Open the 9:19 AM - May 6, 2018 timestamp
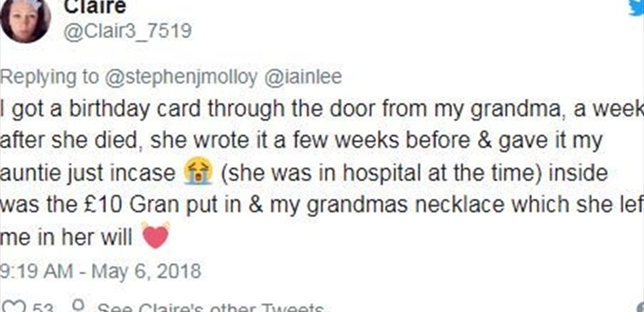This screenshot has height=312, width=644. pos(100,271)
